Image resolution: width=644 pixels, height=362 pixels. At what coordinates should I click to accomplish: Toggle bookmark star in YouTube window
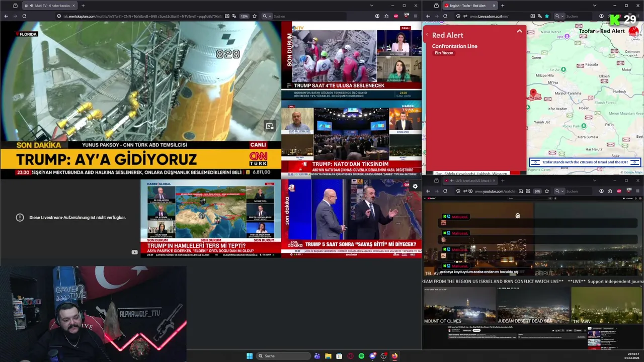pyautogui.click(x=547, y=191)
